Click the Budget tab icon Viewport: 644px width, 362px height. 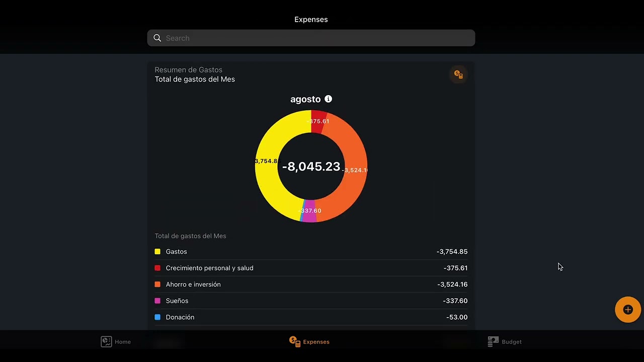[493, 342]
